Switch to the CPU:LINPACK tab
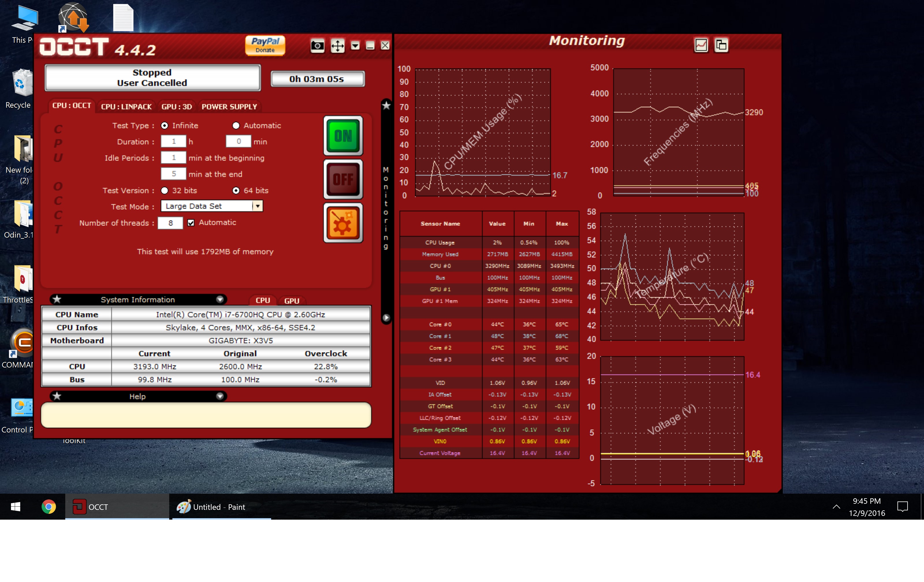 pos(126,107)
